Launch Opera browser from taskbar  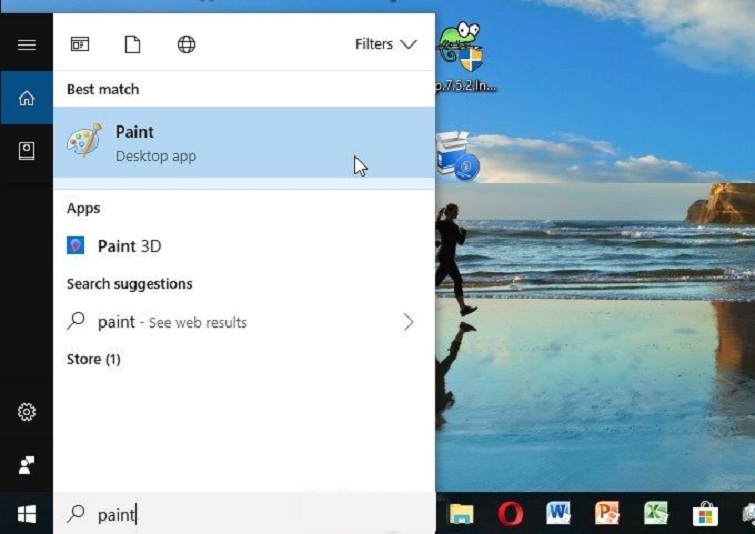(x=510, y=513)
